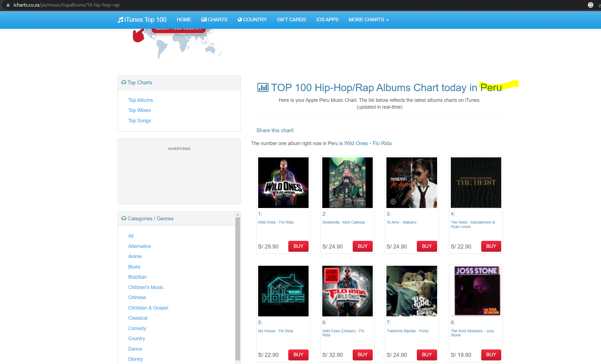Open the CHARTS menu item
The height and width of the screenshot is (364, 601).
click(214, 20)
